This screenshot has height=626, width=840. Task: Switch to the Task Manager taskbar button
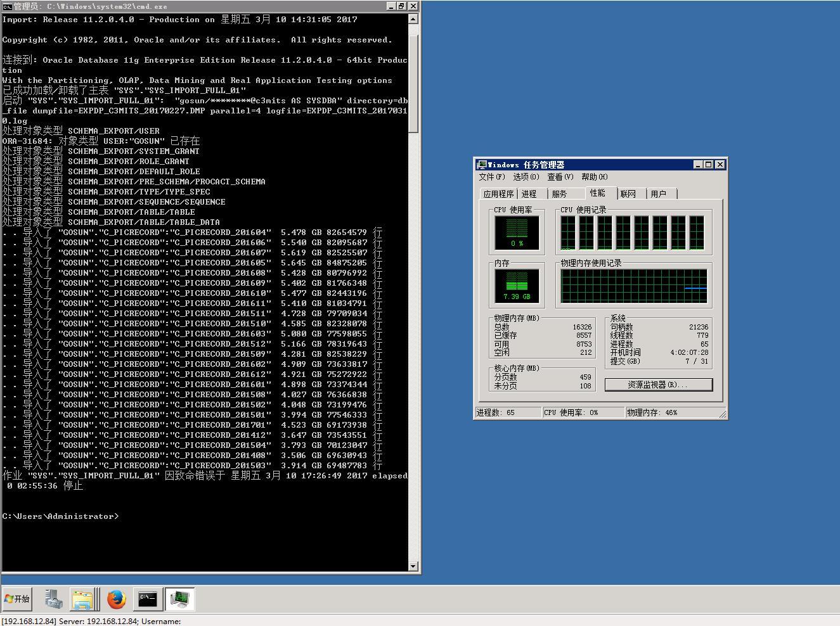point(180,599)
